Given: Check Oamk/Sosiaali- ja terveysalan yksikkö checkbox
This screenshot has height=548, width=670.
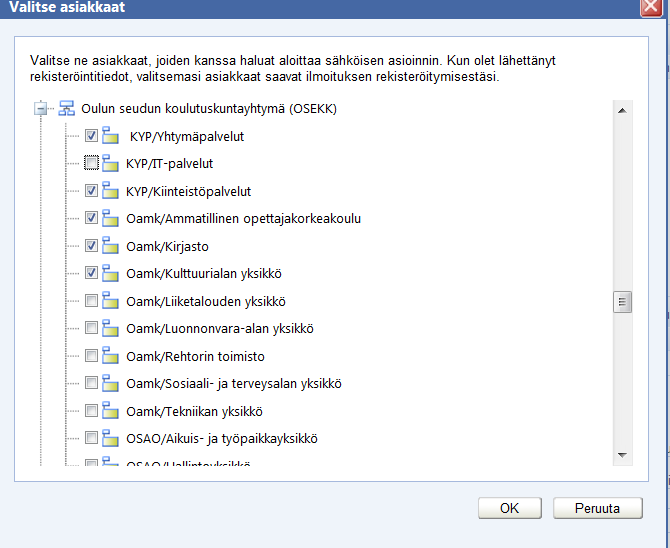Looking at the screenshot, I should (x=91, y=383).
